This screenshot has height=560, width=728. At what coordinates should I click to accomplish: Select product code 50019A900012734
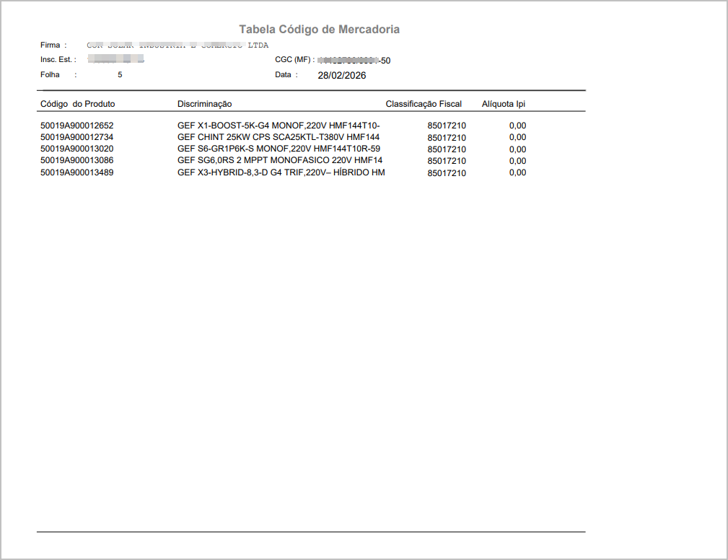tap(76, 137)
